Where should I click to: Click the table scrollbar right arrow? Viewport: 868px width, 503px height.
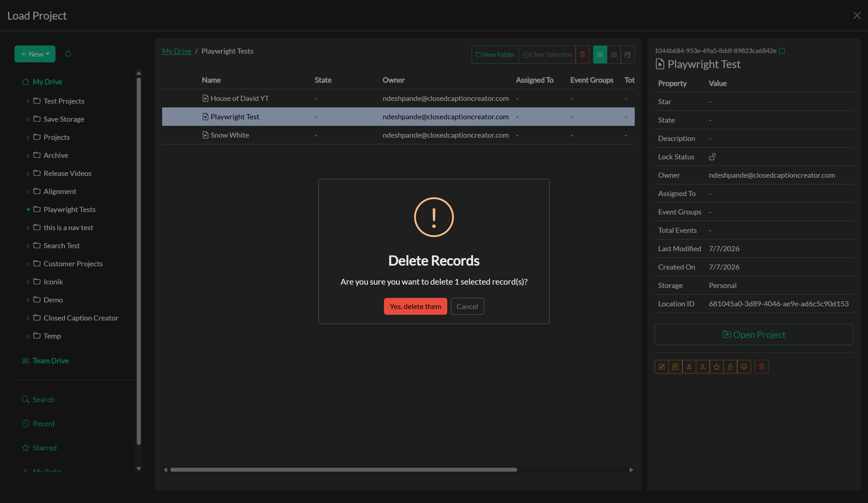coord(631,470)
